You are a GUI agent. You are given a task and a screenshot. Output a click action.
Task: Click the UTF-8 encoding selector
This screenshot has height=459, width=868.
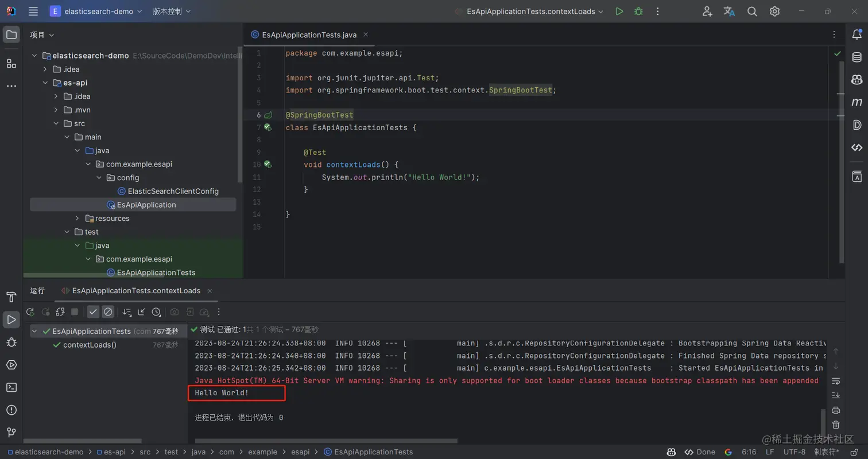(795, 452)
